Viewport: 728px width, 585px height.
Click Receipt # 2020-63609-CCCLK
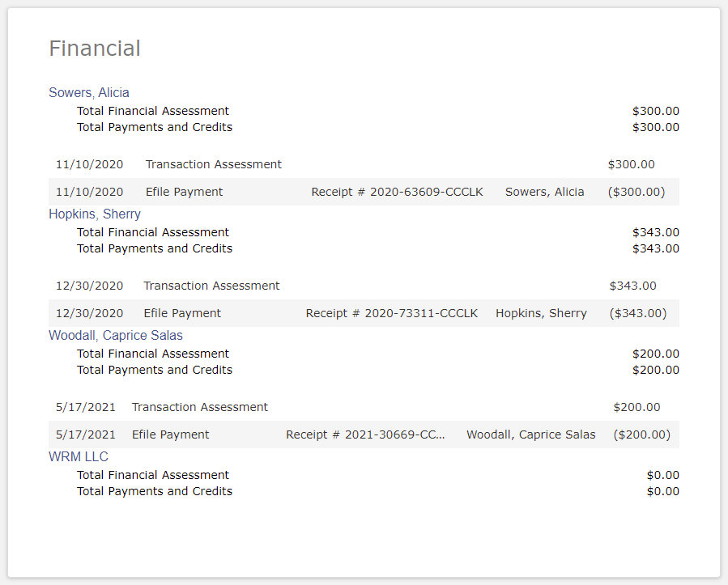(397, 192)
